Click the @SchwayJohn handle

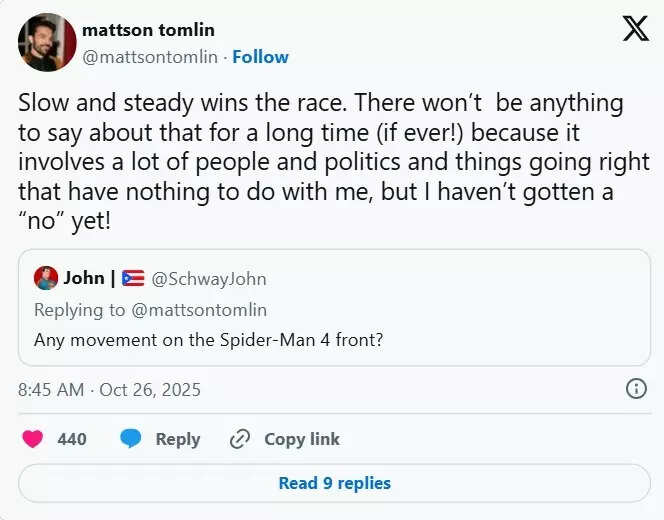(x=209, y=279)
